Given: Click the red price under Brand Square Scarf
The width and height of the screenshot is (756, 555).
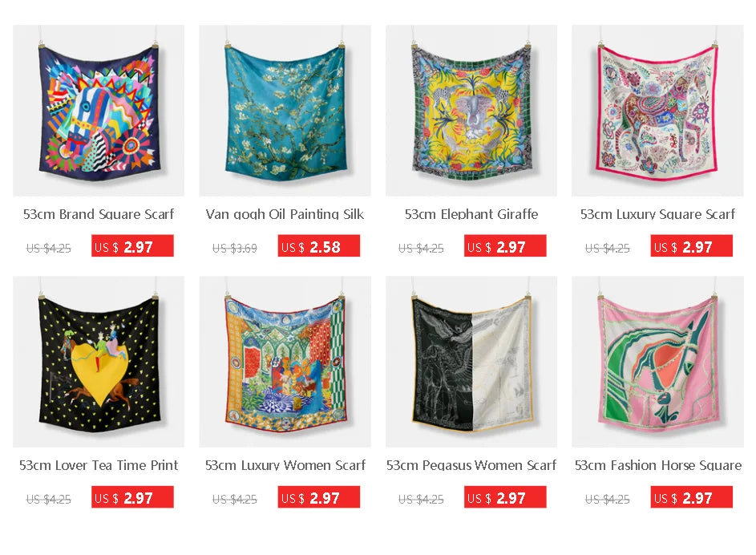Looking at the screenshot, I should [x=132, y=246].
